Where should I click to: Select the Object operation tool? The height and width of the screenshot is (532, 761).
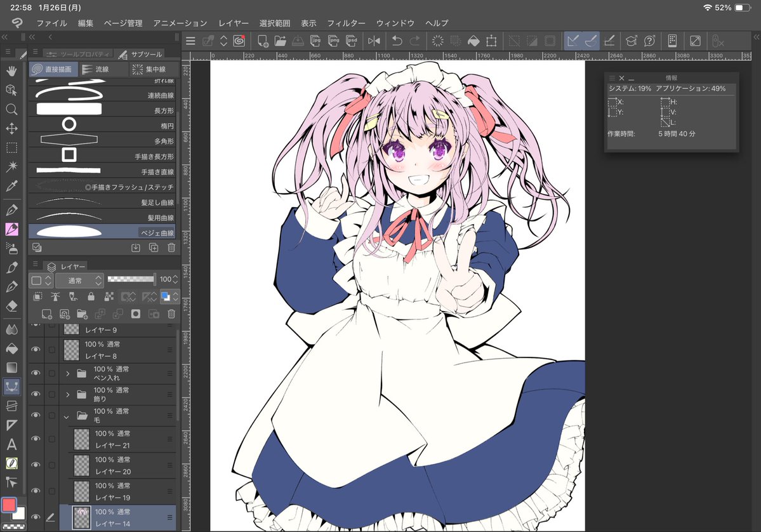coord(11,90)
